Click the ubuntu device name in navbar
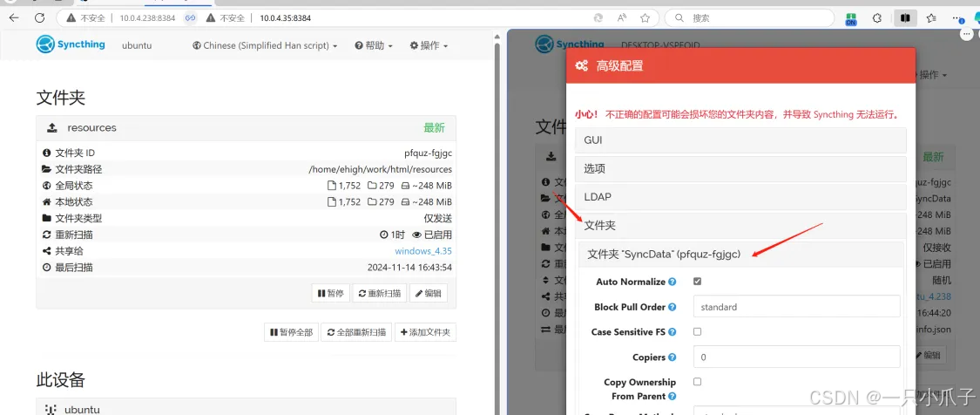This screenshot has height=415, width=980. point(137,45)
